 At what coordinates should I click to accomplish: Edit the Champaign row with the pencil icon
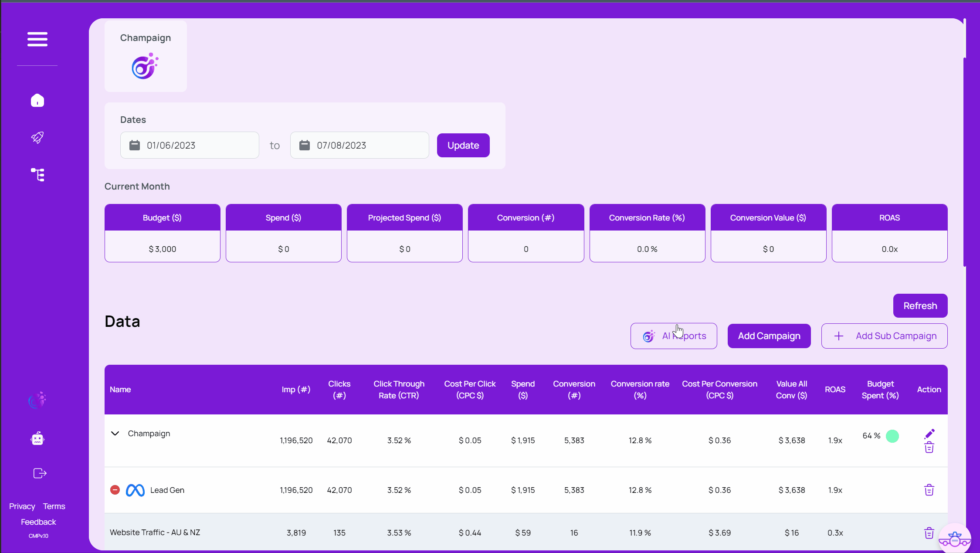click(929, 433)
